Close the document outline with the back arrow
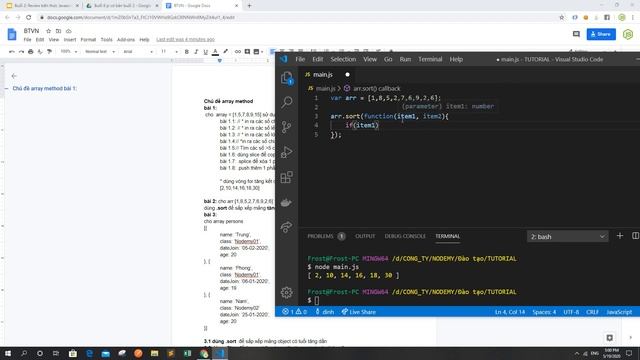 pos(14,76)
